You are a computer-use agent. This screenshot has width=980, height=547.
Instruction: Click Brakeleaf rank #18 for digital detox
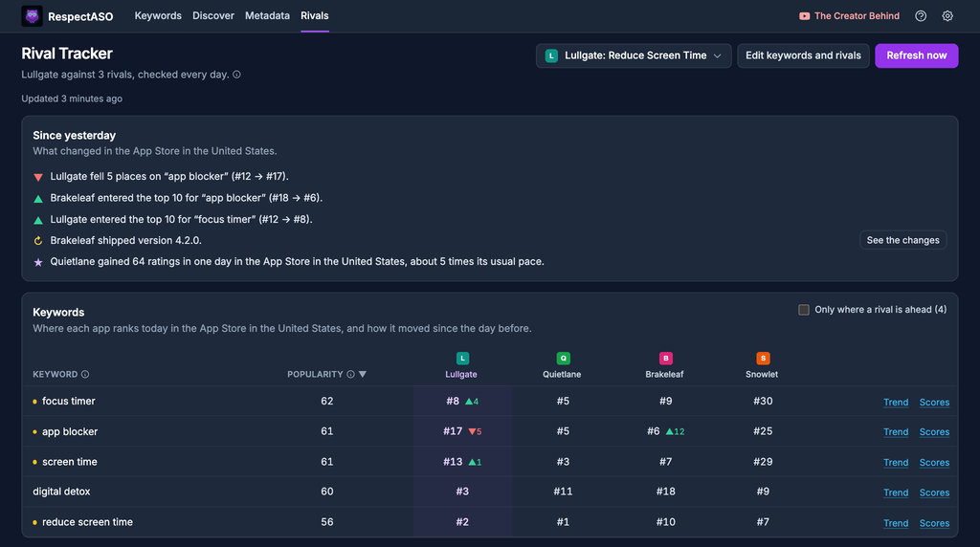(x=666, y=492)
